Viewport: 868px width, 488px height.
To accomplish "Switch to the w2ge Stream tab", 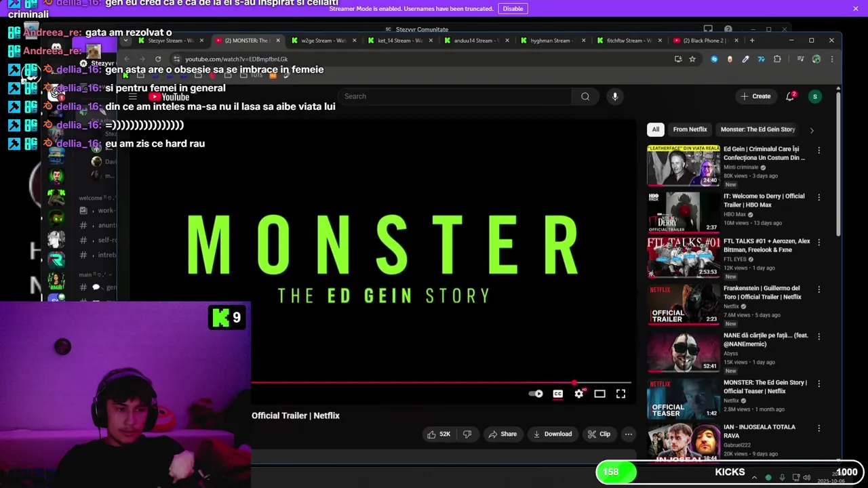I will point(324,40).
